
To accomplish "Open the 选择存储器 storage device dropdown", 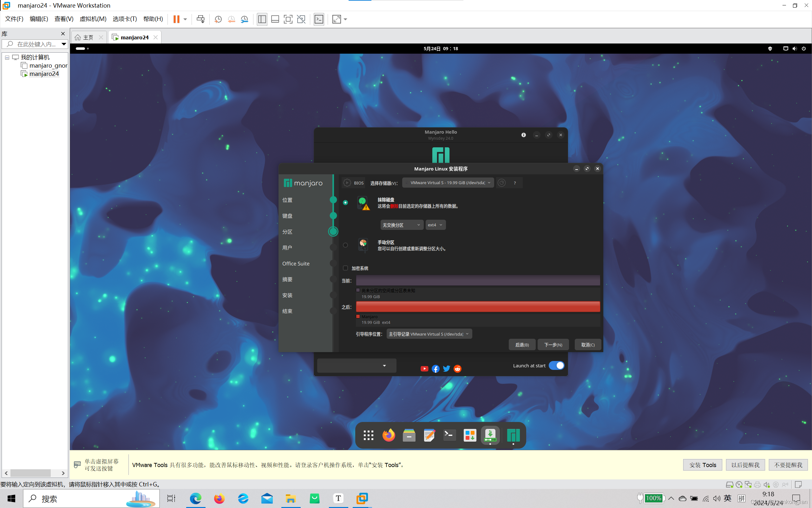I will coord(448,183).
